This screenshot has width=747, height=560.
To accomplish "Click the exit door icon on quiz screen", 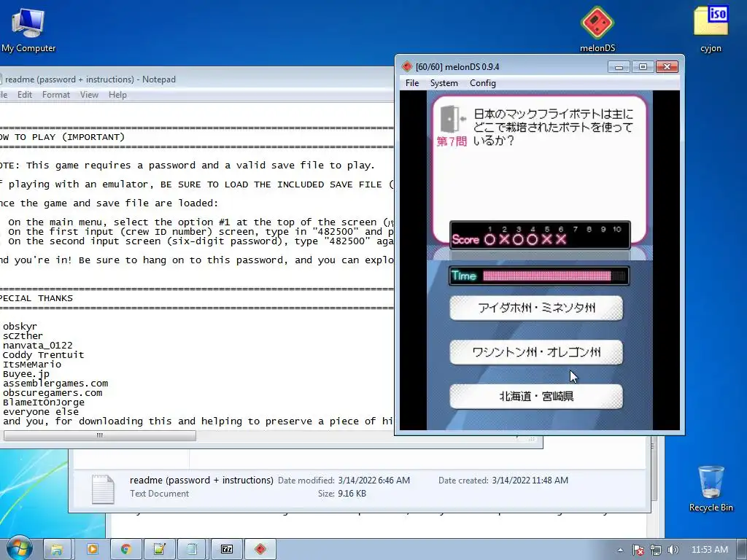I will pos(452,119).
